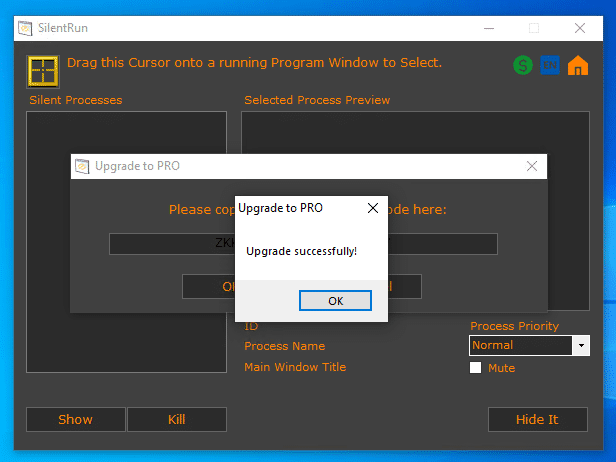Image resolution: width=616 pixels, height=462 pixels.
Task: Toggle the Mute checkbox
Action: [475, 368]
